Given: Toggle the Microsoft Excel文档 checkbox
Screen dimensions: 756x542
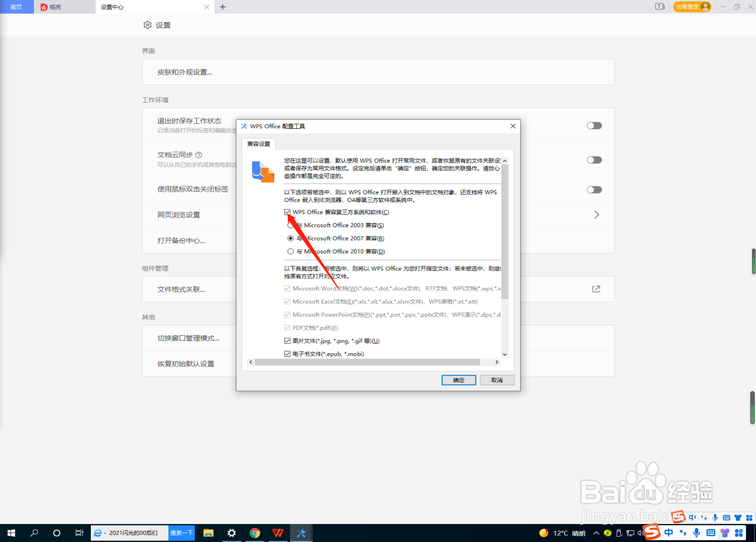Looking at the screenshot, I should pyautogui.click(x=287, y=301).
